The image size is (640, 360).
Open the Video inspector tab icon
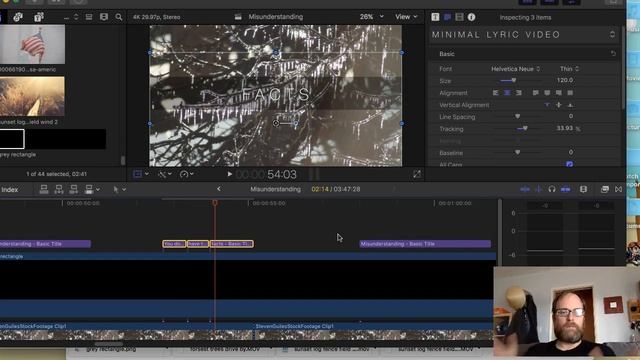447,17
